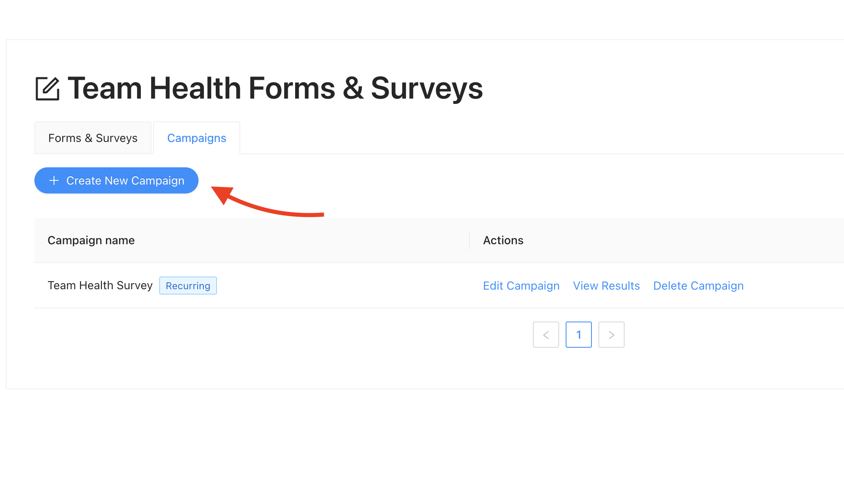Viewport: 844px width, 504px height.
Task: Select page 1 in the pagination
Action: 579,335
